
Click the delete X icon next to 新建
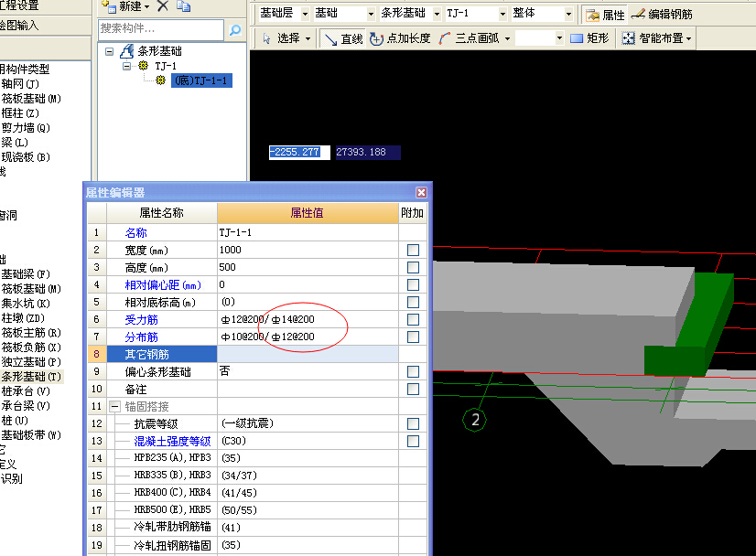coord(163,6)
